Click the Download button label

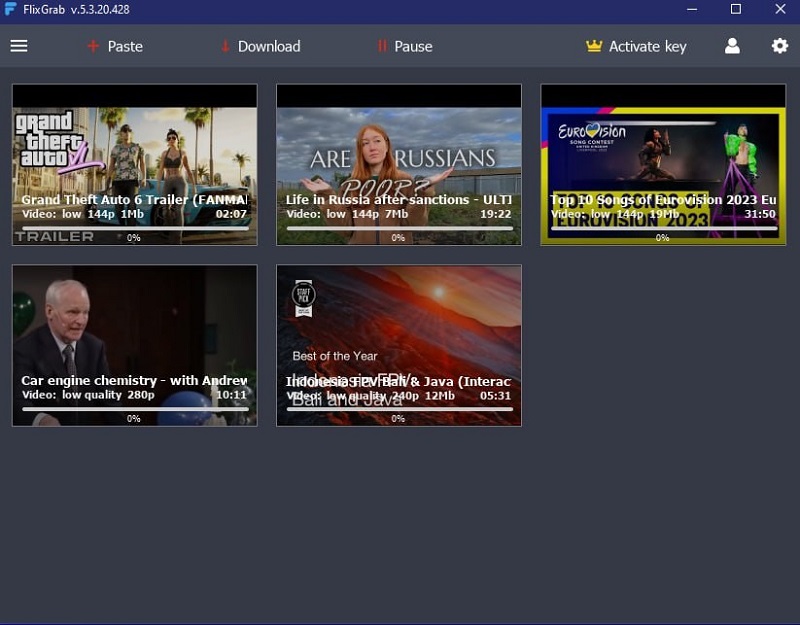pyautogui.click(x=269, y=46)
